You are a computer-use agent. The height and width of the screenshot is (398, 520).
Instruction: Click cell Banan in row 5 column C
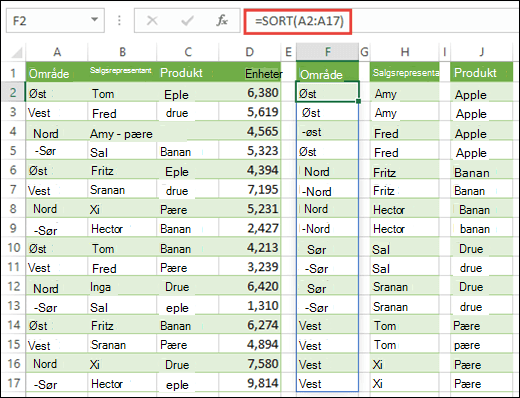point(188,151)
